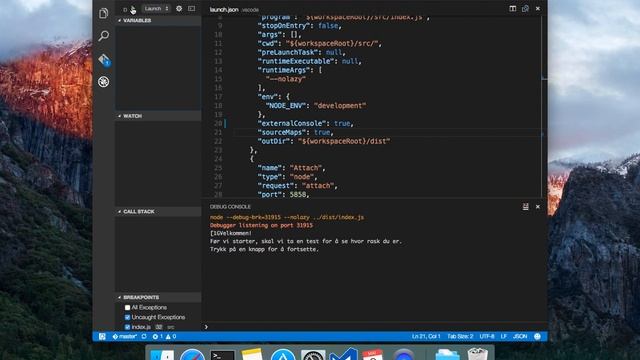The image size is (640, 360).
Task: Change encoding via UTF-8
Action: coord(487,337)
